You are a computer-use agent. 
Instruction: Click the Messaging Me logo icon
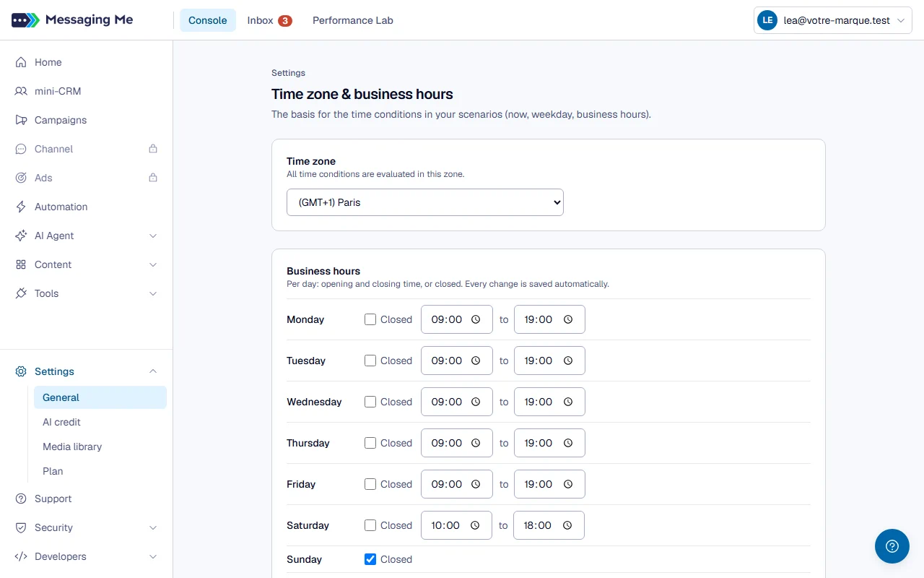[x=25, y=20]
